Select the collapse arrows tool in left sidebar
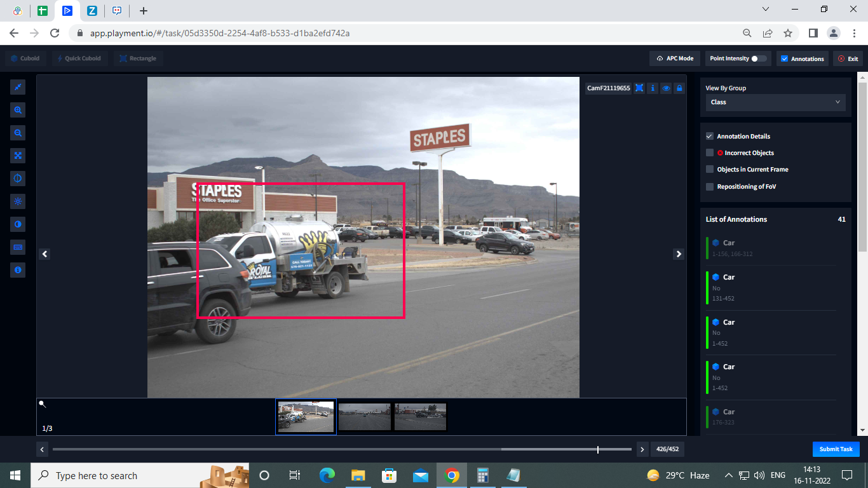The height and width of the screenshot is (488, 868). (x=18, y=87)
